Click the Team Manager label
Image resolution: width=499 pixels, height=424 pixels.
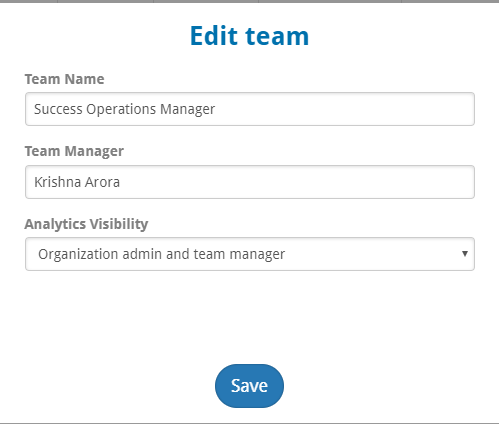click(74, 151)
